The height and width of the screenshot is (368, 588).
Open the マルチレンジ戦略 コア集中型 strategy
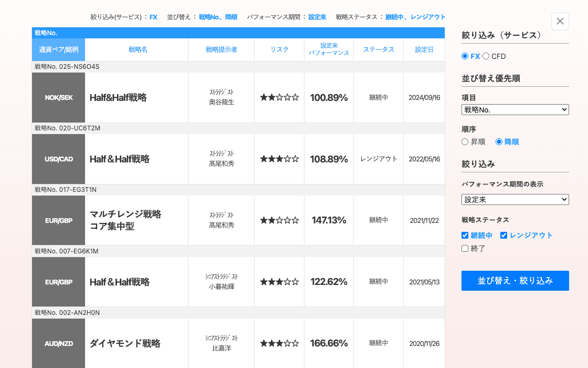[125, 220]
